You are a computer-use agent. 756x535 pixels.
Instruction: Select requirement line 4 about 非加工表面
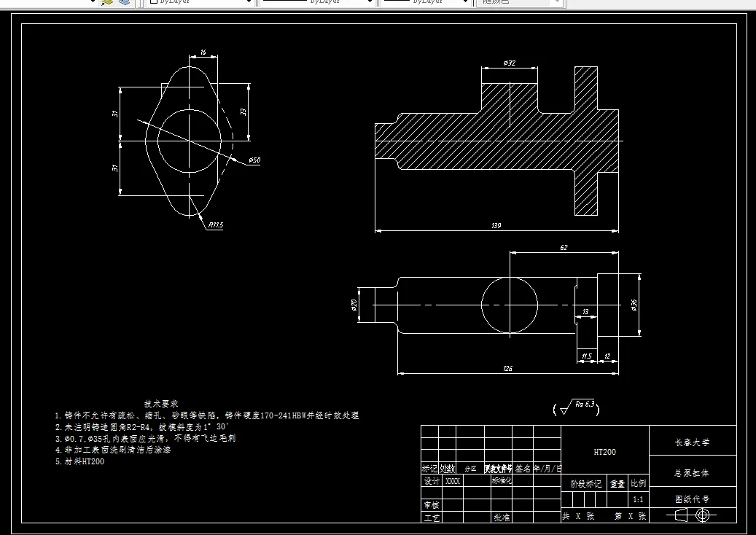(x=113, y=450)
